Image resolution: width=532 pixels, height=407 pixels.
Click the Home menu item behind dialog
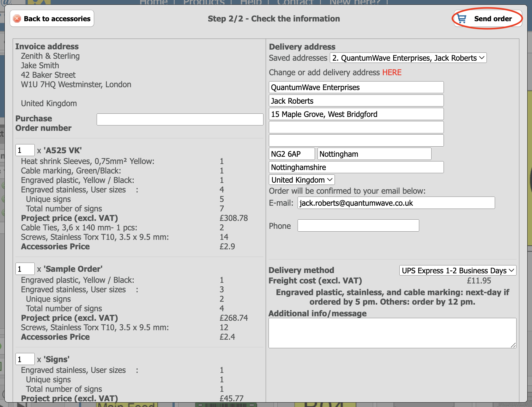(x=154, y=2)
